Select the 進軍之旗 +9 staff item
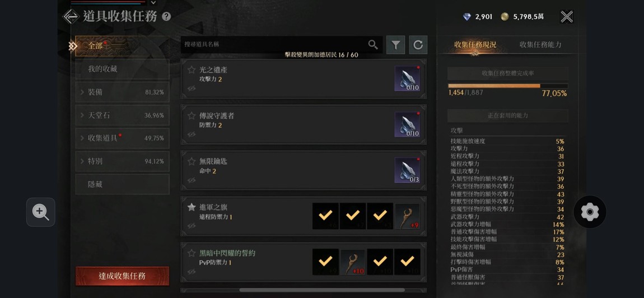 coord(408,216)
